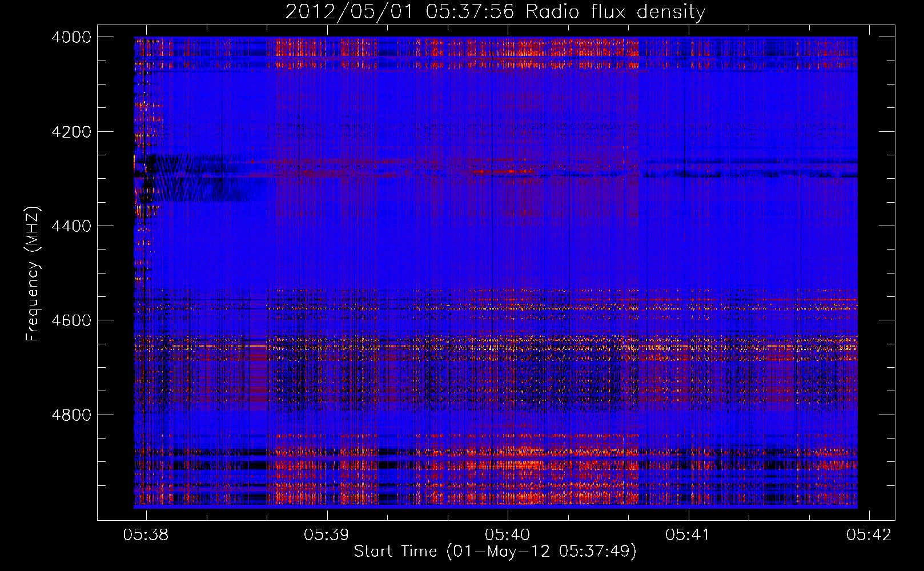Select the 4800 frequency tick label
924x571 pixels.
tap(71, 415)
